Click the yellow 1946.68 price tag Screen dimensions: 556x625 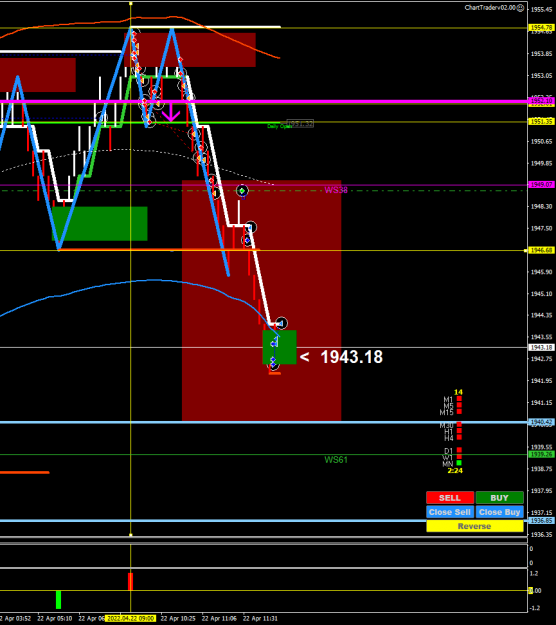click(541, 250)
